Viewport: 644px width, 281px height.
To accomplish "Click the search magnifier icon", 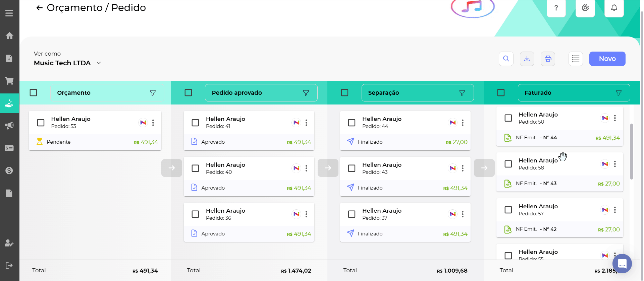I will 506,59.
